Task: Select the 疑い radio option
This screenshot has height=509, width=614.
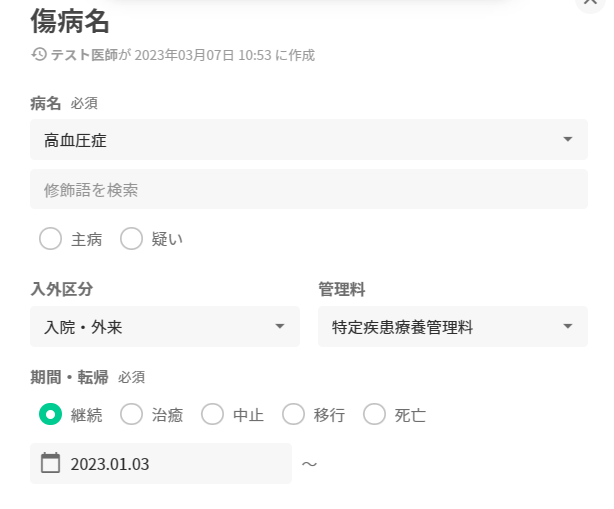Action: point(132,239)
